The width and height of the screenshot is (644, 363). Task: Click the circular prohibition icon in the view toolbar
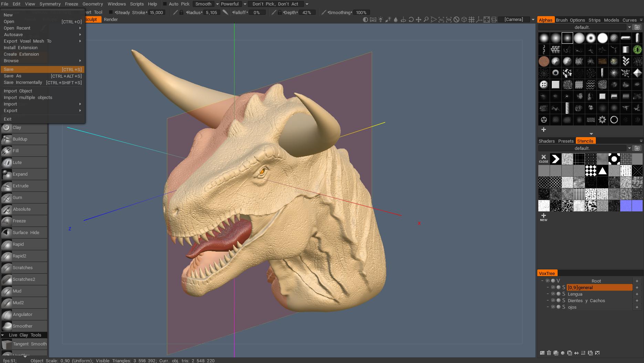pyautogui.click(x=456, y=20)
